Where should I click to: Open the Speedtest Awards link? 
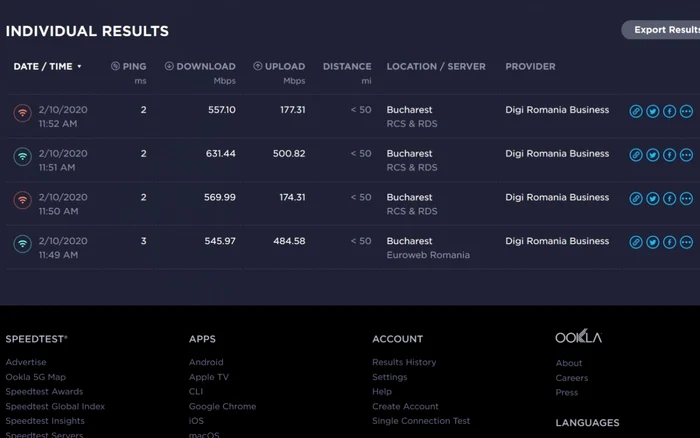tap(44, 392)
